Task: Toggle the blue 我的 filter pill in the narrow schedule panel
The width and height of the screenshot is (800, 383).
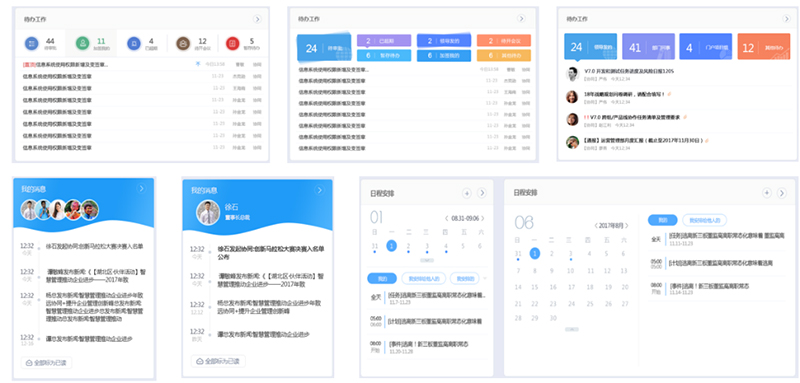Action: tap(382, 278)
